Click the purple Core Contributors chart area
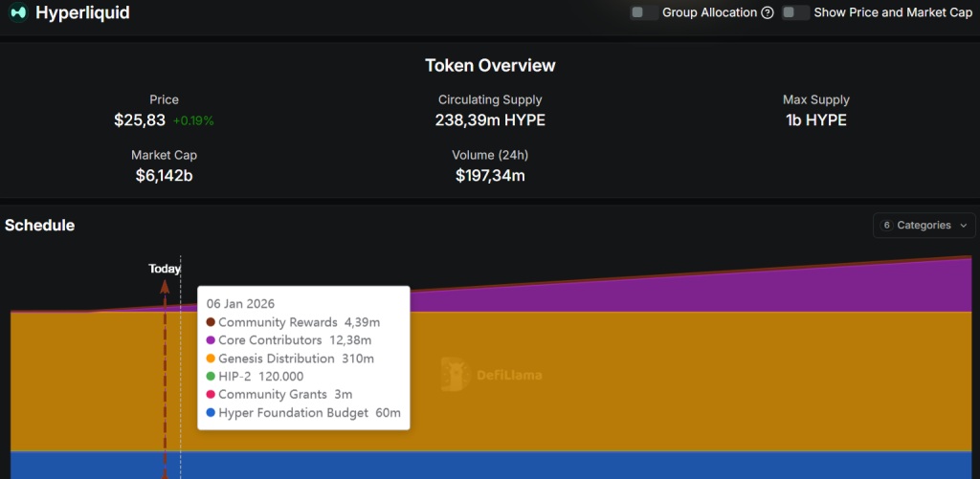The image size is (980, 479). point(670,292)
